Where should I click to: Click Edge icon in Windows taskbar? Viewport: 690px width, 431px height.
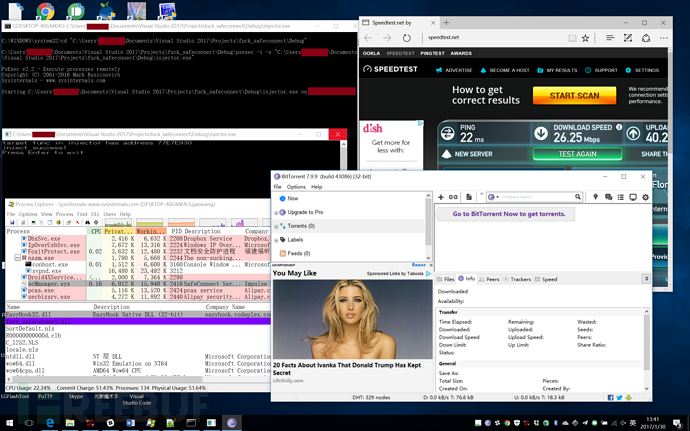pyautogui.click(x=50, y=423)
